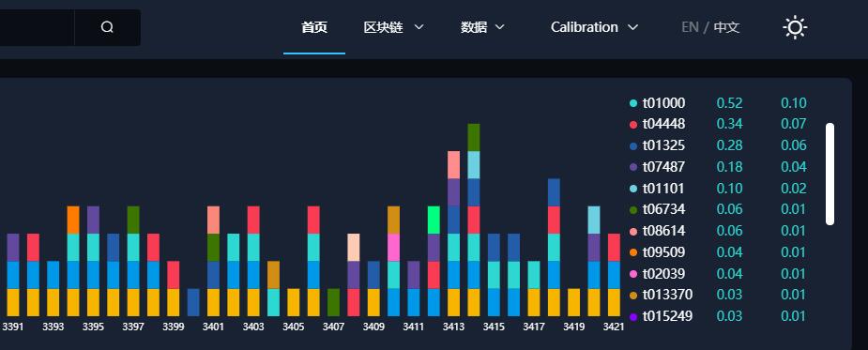Viewport: 868px width, 350px height.
Task: Switch language to 中文
Action: [726, 27]
